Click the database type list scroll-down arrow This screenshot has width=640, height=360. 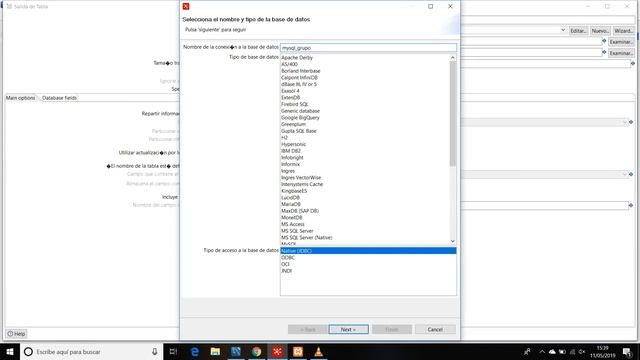tap(453, 241)
